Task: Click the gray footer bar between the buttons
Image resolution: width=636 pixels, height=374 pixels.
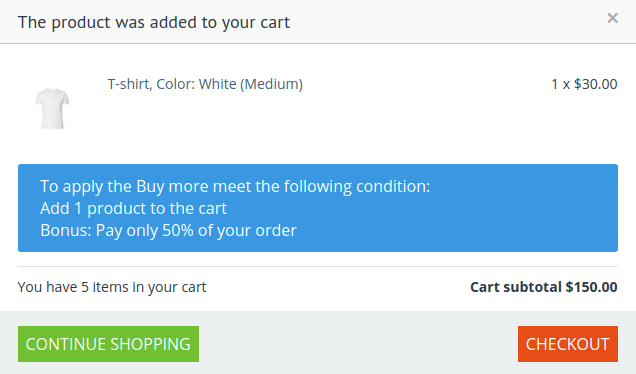Action: pos(358,344)
